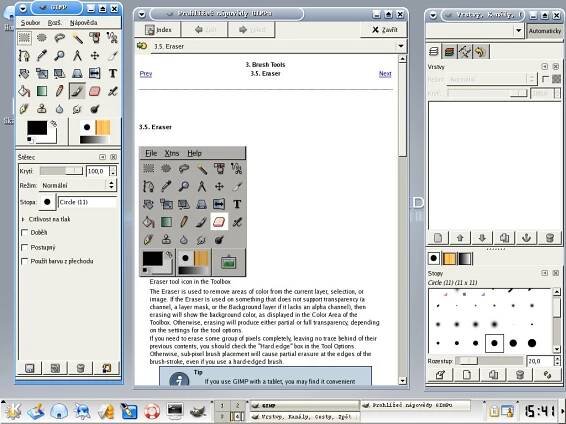This screenshot has width=566, height=424.
Task: Select the boxed Circle (11) brush thumbnail
Action: pyautogui.click(x=494, y=343)
